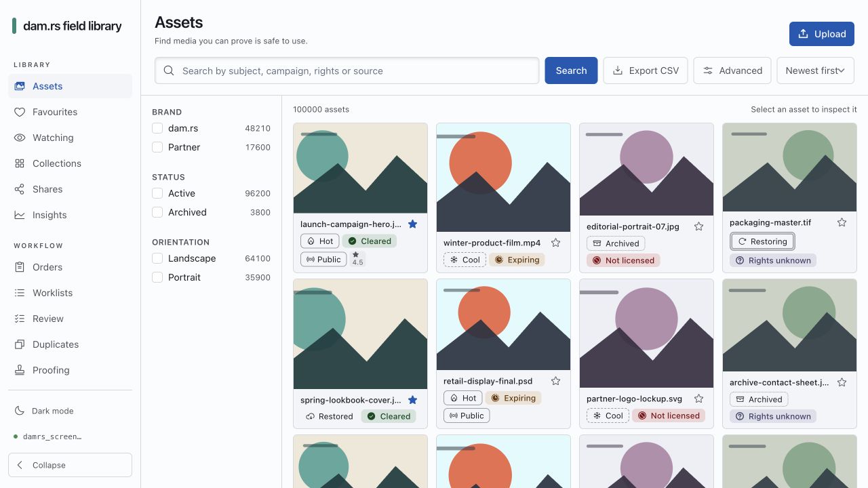This screenshot has height=488, width=868.
Task: Click the Restoring badge on packaging-master.tif
Action: coord(762,241)
